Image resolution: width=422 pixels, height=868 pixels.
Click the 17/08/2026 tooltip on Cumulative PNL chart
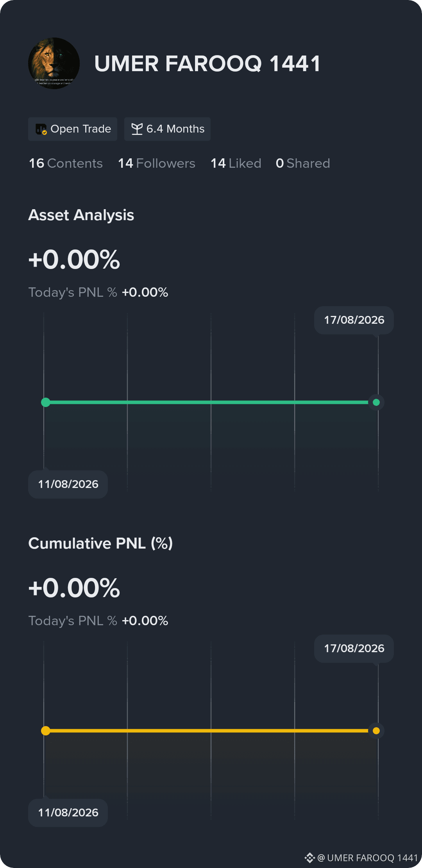(354, 649)
